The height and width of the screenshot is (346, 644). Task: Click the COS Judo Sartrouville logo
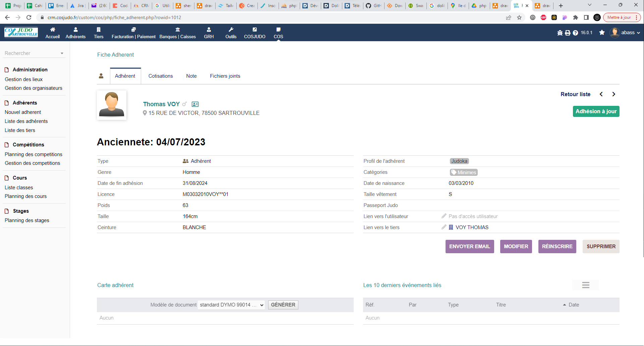(21, 32)
